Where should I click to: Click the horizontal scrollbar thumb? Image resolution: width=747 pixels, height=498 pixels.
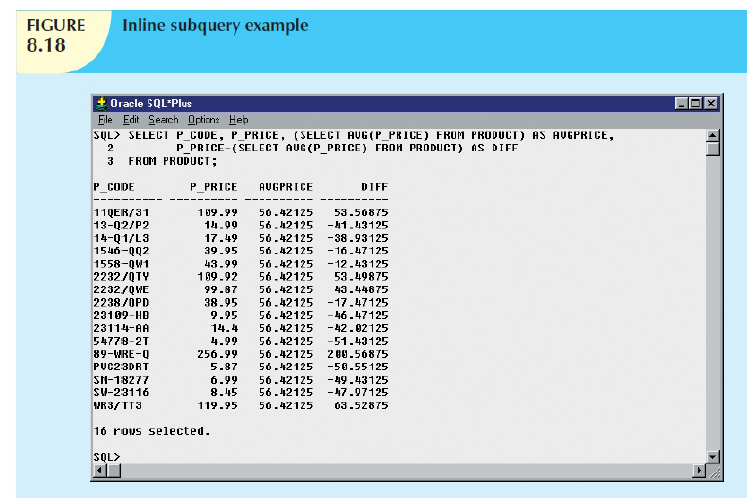(114, 471)
